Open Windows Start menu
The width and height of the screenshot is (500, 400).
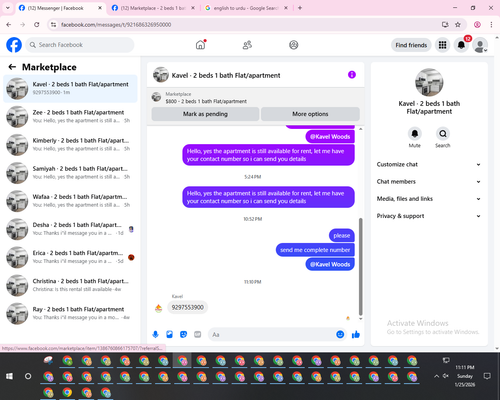click(x=9, y=376)
